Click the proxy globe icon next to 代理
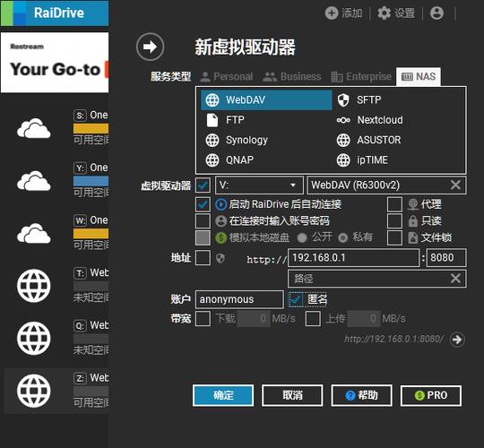This screenshot has height=448, width=484. [x=412, y=204]
